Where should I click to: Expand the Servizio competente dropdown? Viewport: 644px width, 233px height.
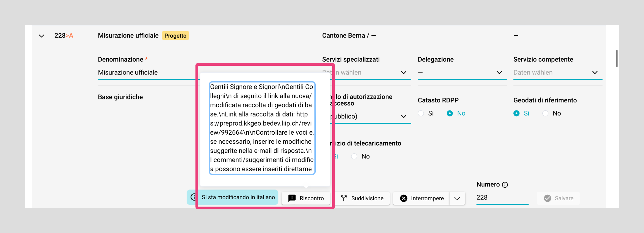click(x=595, y=73)
